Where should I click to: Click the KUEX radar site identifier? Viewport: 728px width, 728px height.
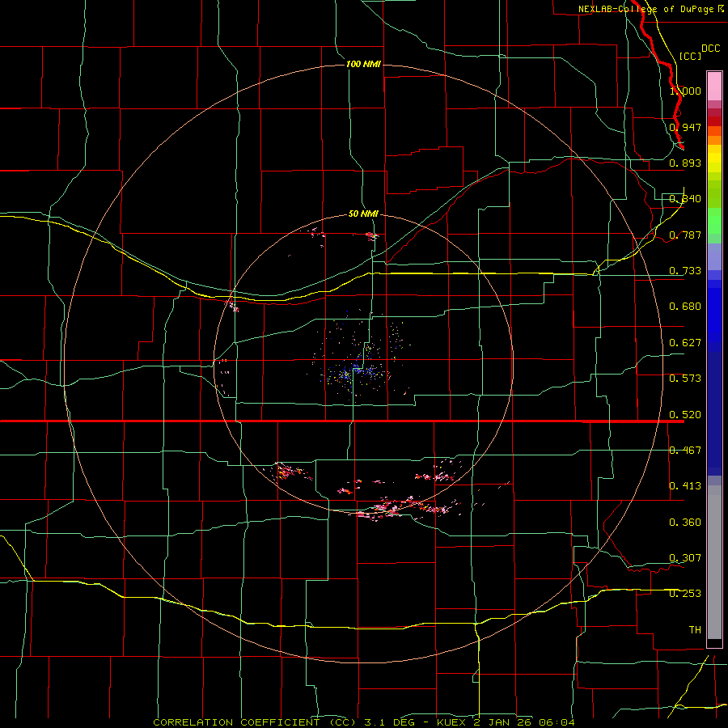pyautogui.click(x=451, y=722)
